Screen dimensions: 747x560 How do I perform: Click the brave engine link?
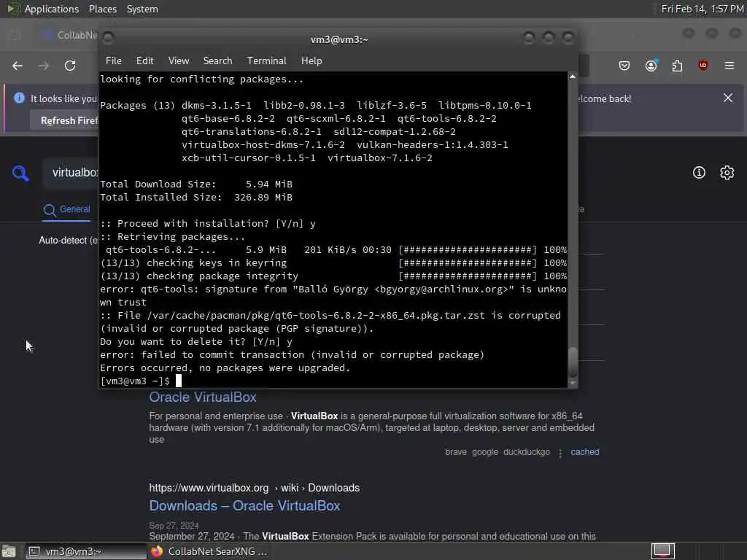coord(456,452)
